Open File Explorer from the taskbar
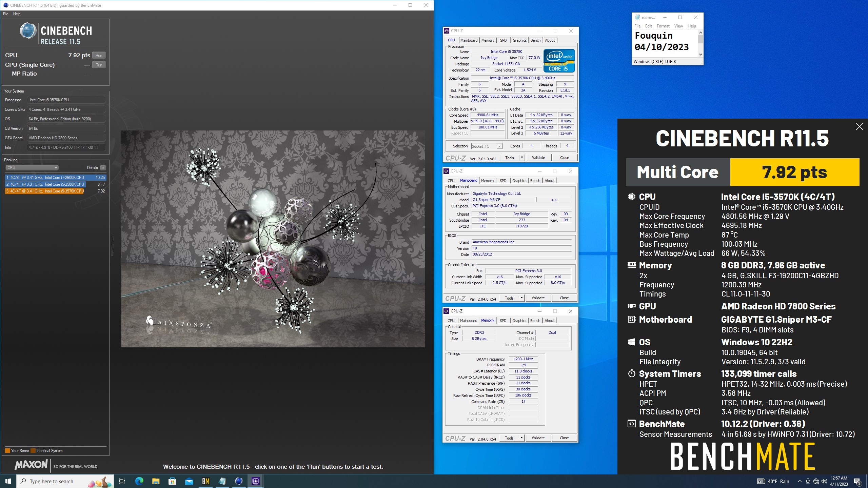The width and height of the screenshot is (868, 488). pyautogui.click(x=156, y=481)
